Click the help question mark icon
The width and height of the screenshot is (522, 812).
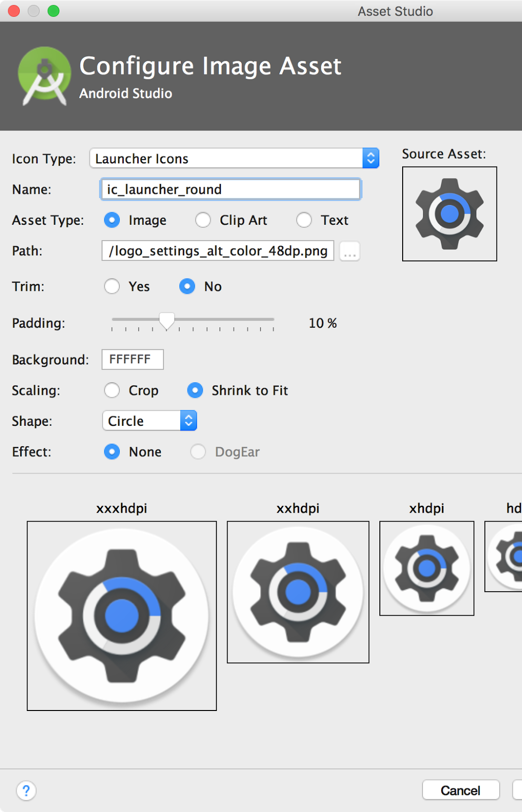point(26,791)
